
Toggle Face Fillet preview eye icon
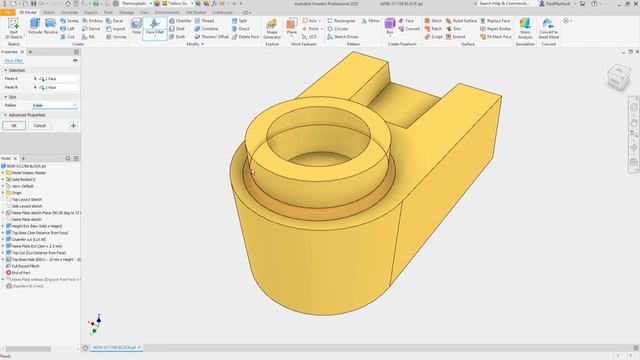(75, 60)
